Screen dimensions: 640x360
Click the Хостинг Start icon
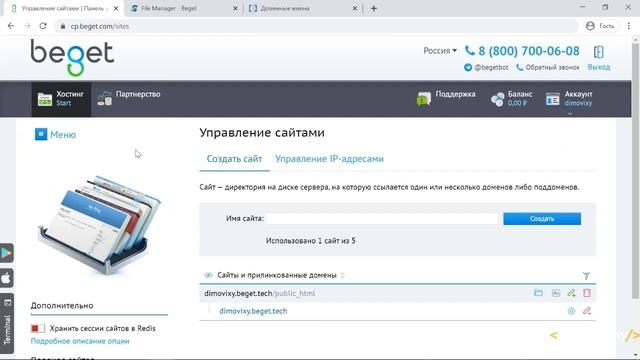[45, 99]
